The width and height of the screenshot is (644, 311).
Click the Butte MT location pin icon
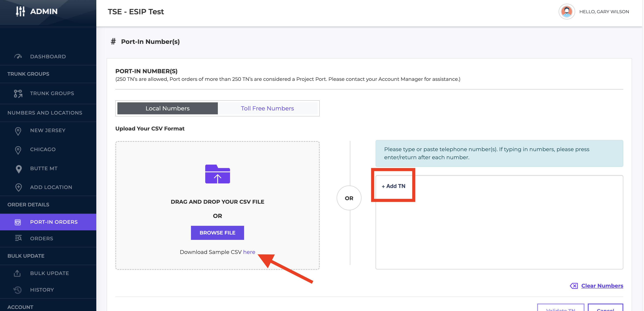[x=19, y=169]
